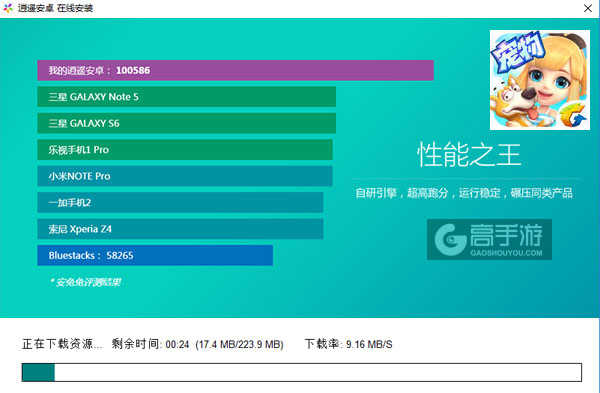Click the 乐视手机1 Pro bar
Image resolution: width=600 pixels, height=393 pixels.
(185, 150)
